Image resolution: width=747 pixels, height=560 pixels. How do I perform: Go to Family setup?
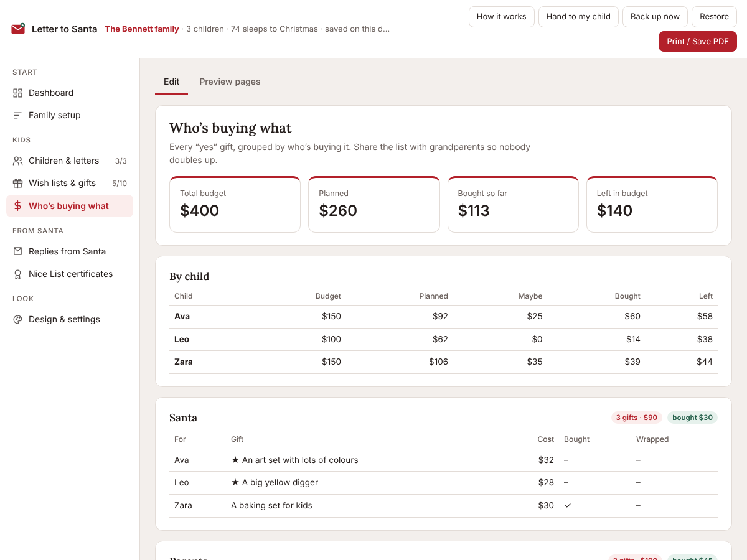point(70,115)
